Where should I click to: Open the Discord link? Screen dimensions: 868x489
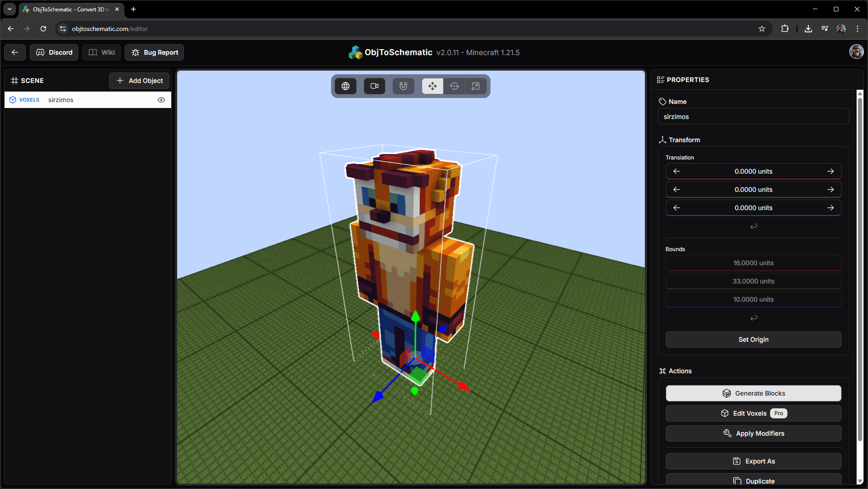[54, 52]
